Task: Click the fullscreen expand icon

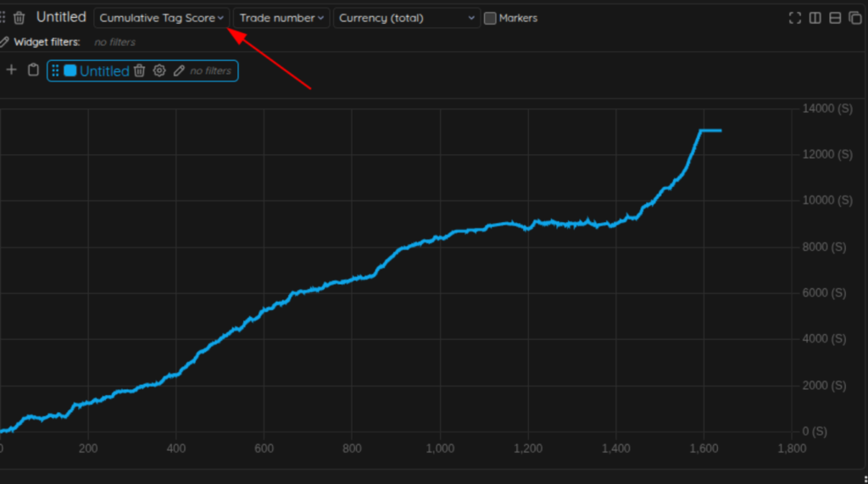Action: coord(794,18)
